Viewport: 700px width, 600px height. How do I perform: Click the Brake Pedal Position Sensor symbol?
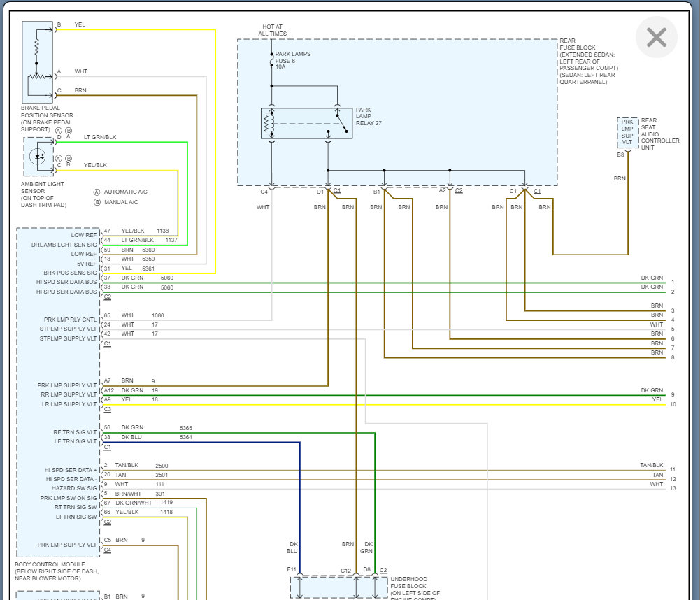38,62
